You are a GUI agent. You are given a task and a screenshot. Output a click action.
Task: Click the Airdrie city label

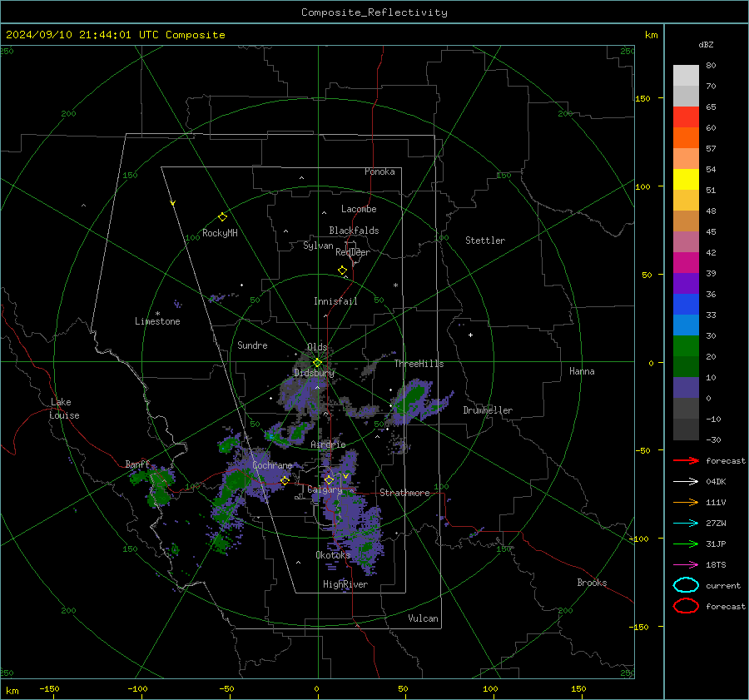(x=328, y=444)
